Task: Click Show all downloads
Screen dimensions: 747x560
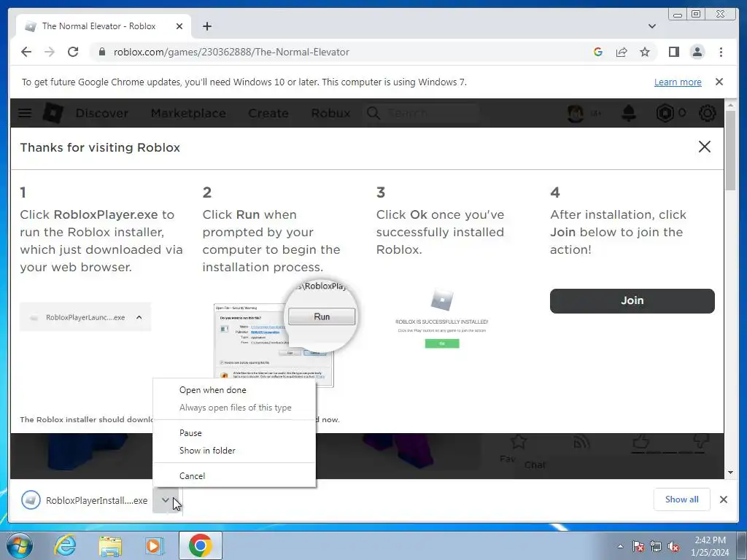Action: click(x=682, y=499)
